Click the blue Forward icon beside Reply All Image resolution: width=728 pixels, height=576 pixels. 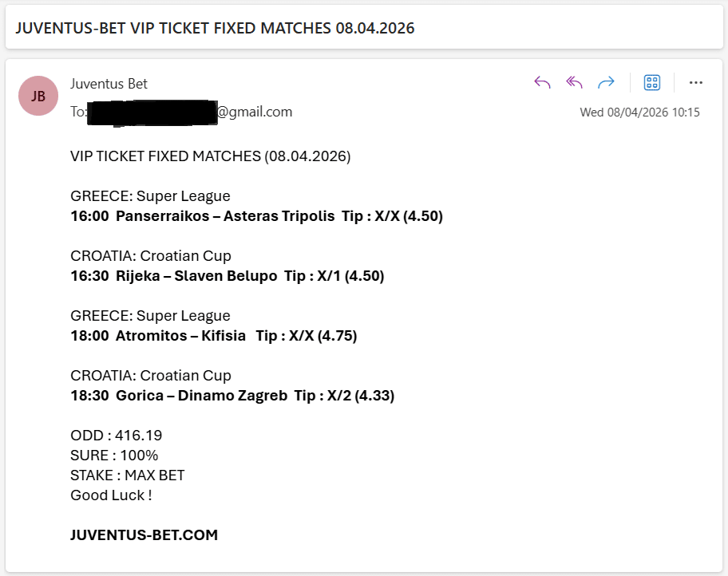pos(606,81)
